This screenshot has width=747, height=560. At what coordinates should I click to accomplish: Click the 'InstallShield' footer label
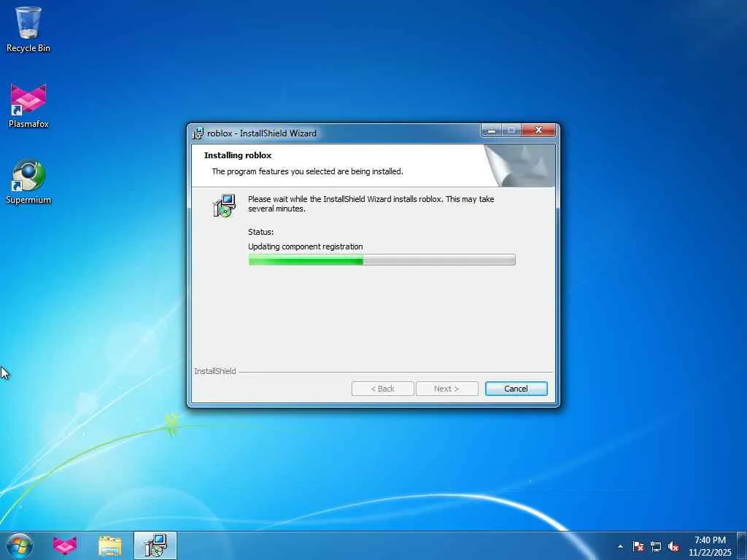215,371
